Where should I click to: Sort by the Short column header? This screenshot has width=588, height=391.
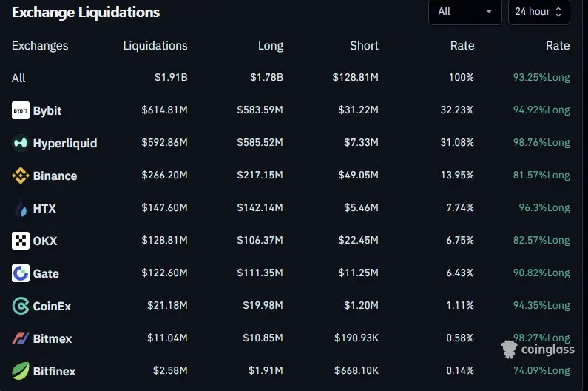pyautogui.click(x=364, y=46)
